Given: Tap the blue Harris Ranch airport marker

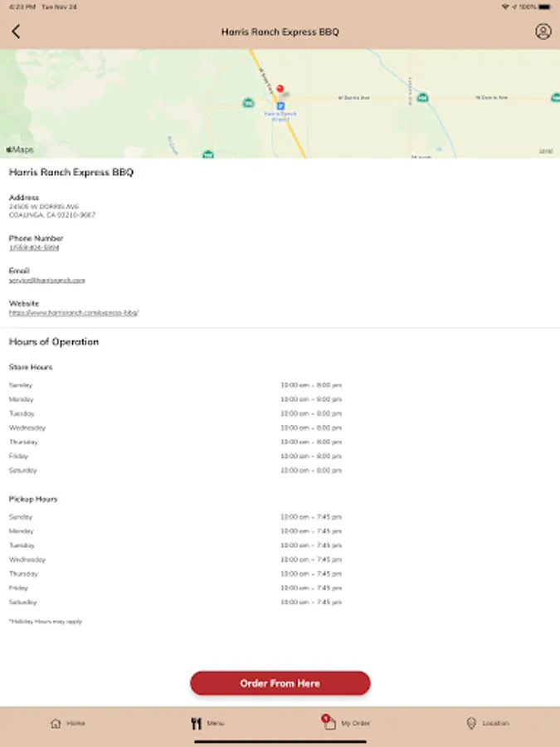Looking at the screenshot, I should click(x=280, y=105).
